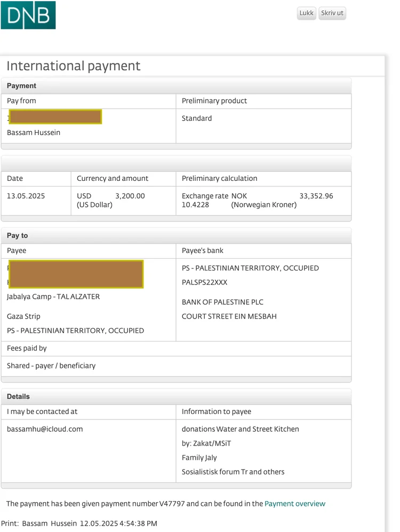
Task: Select the PALSPS22XXX bank code
Action: point(204,282)
